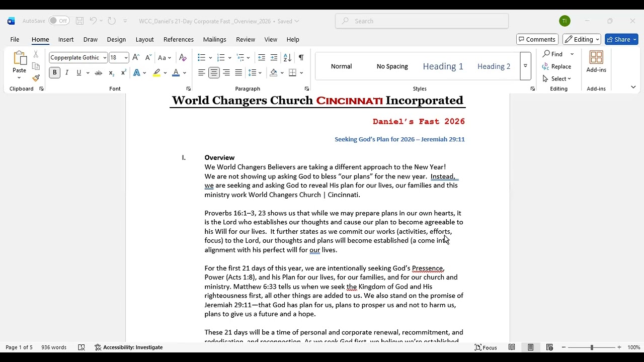Click Find in Editing group
The height and width of the screenshot is (362, 644).
553,54
